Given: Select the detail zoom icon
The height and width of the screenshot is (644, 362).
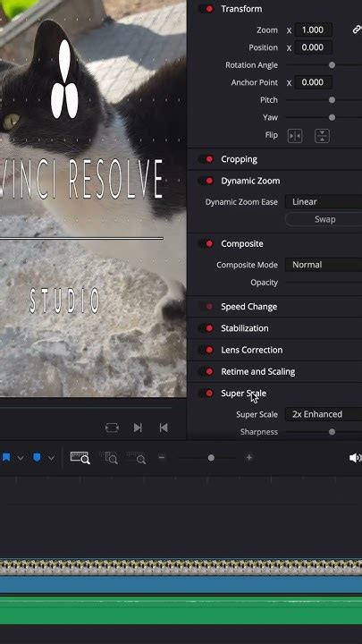Looking at the screenshot, I should coord(110,458).
